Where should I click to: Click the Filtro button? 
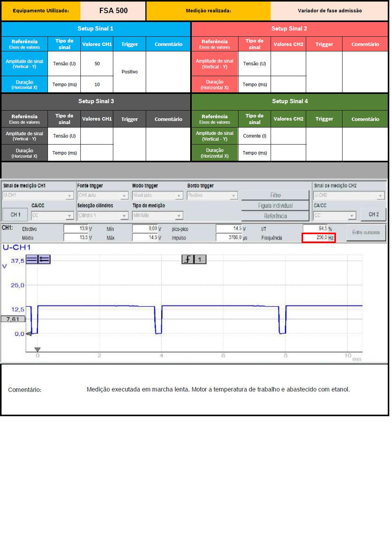pos(275,195)
